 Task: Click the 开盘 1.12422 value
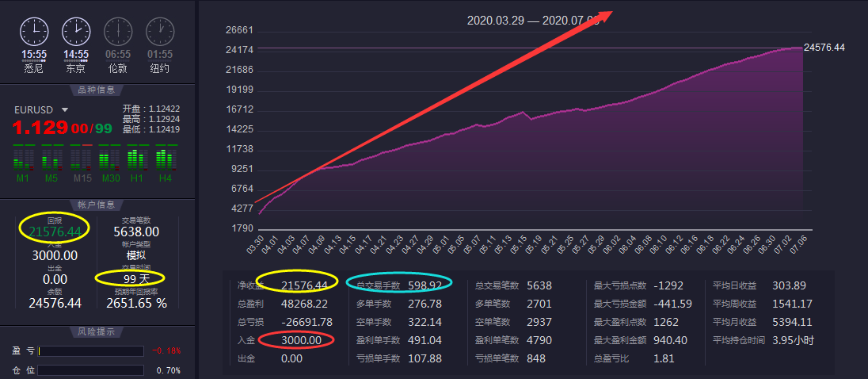[164, 109]
